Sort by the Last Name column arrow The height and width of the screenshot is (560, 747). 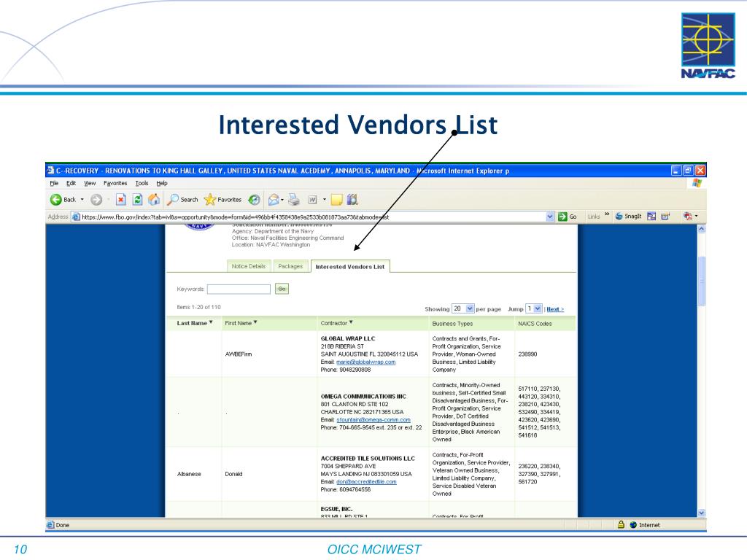[211, 322]
